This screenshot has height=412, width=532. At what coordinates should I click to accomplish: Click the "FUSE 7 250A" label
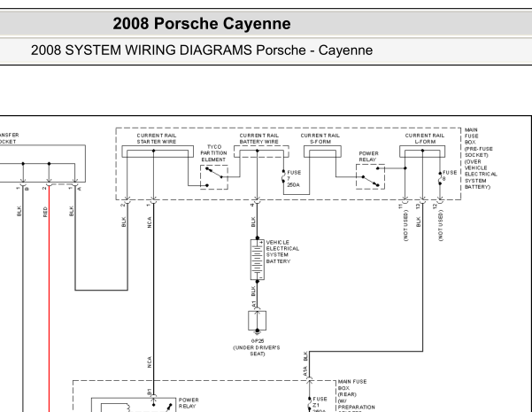294,179
